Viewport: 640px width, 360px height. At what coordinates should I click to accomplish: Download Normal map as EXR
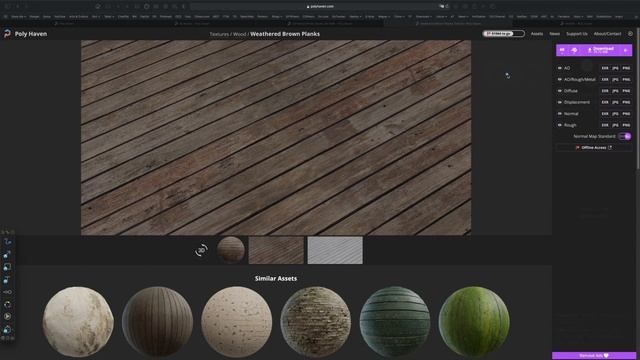pos(604,114)
